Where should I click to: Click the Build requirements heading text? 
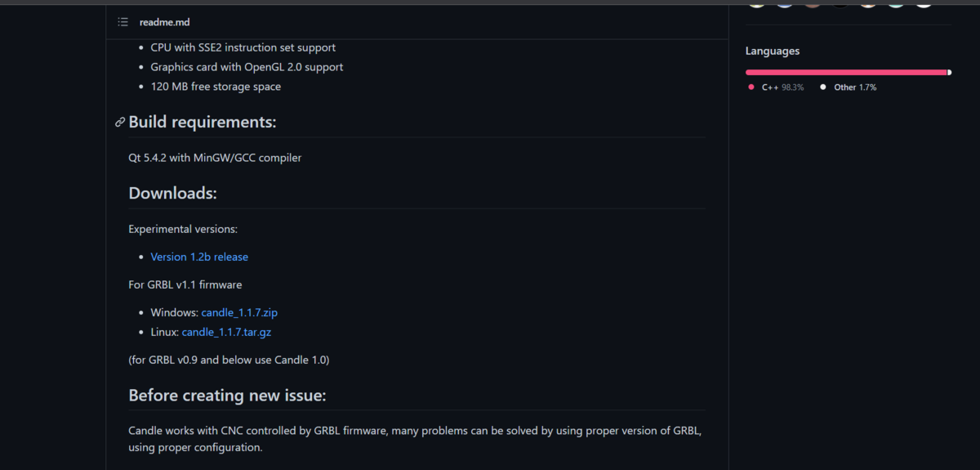pos(203,122)
